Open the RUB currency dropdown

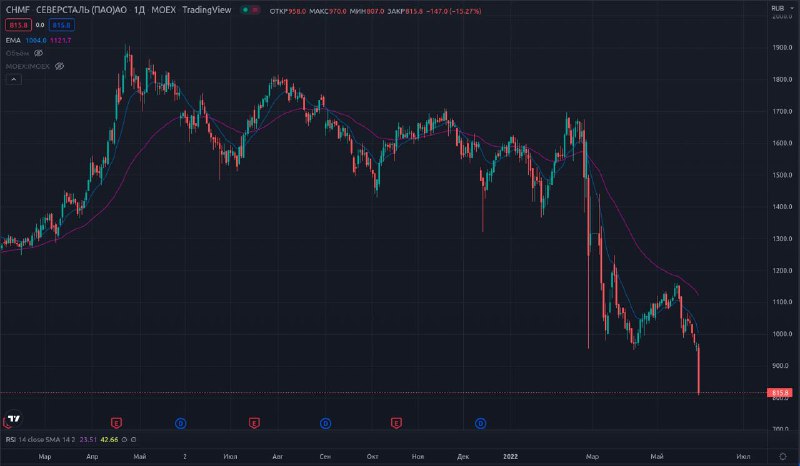[782, 8]
